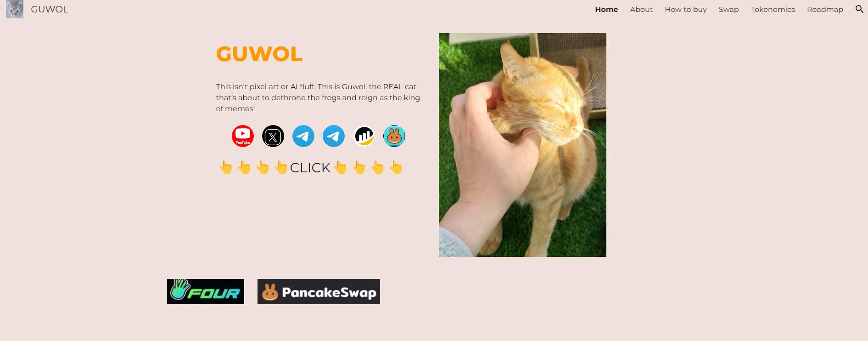This screenshot has width=868, height=341.
Task: Click the PancakeSwap bunny round icon
Action: 394,136
